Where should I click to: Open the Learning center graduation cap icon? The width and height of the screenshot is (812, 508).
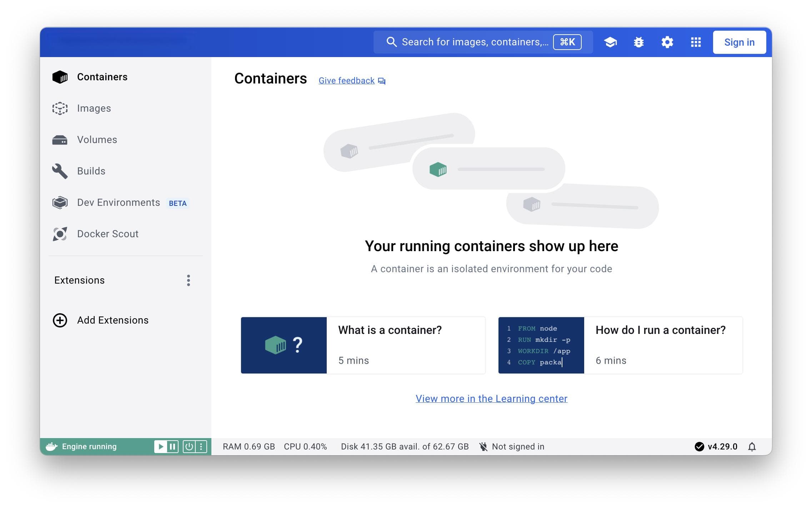click(x=610, y=42)
